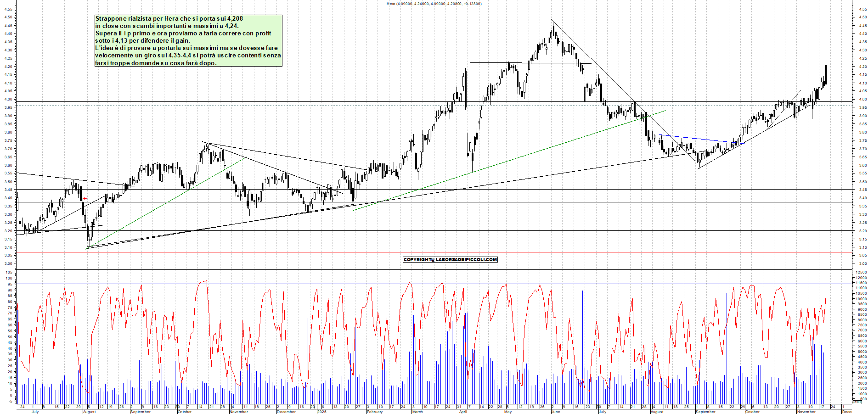Click the December 2024 label on time axis

[x=287, y=412]
